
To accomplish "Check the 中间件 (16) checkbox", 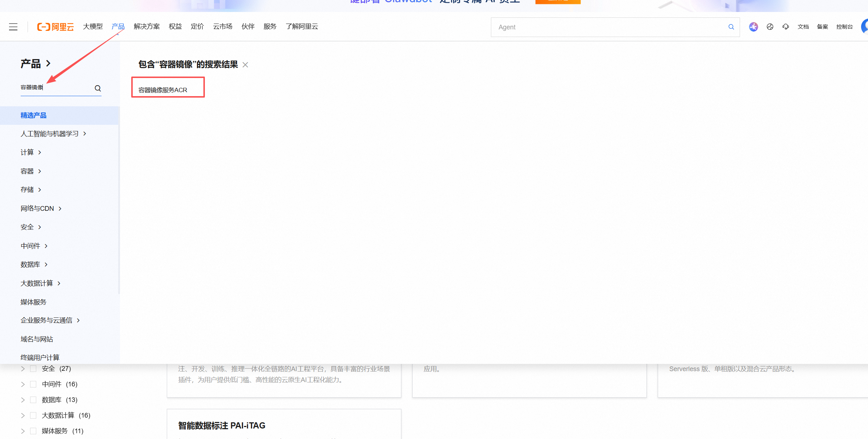I will click(x=33, y=384).
